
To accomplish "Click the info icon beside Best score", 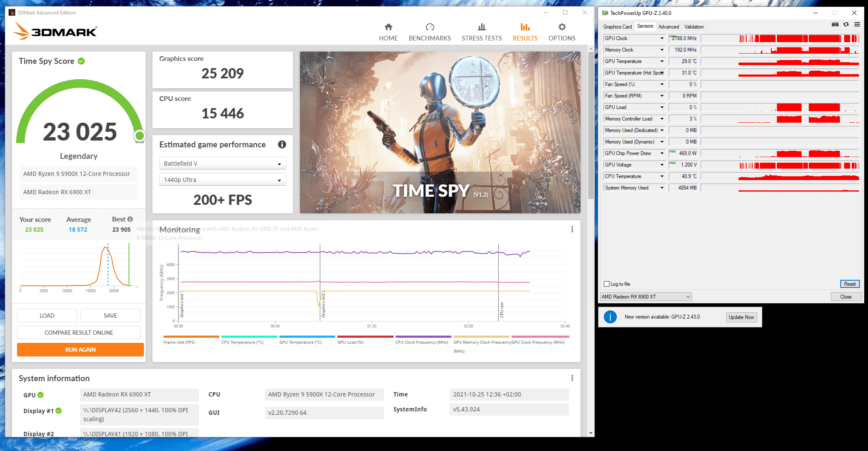I will (130, 219).
